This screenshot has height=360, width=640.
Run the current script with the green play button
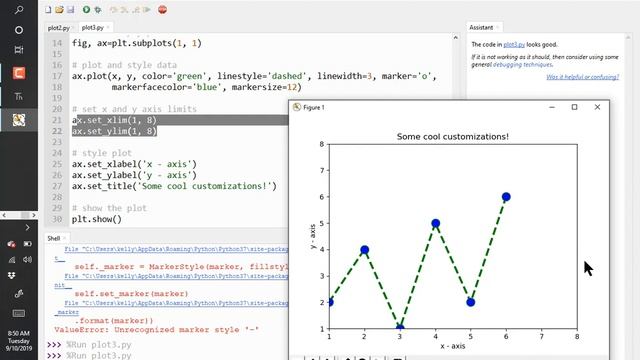click(x=86, y=9)
